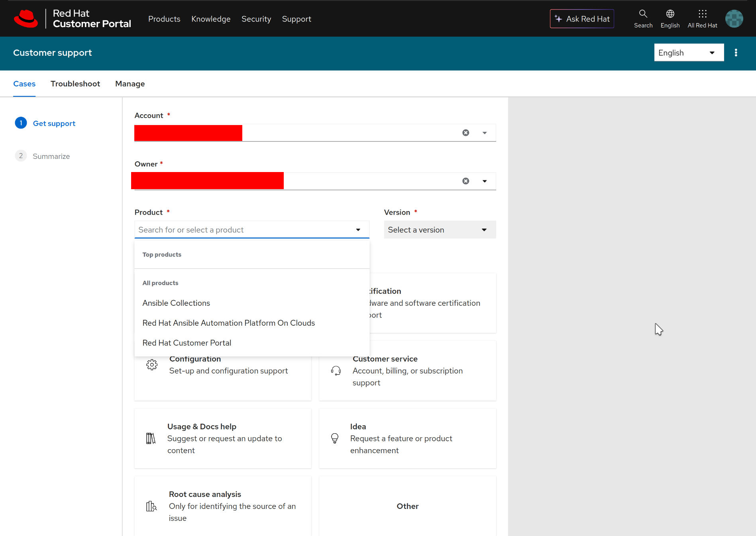Screen dimensions: 756x536
Task: Expand the Account dropdown arrow
Action: click(485, 133)
